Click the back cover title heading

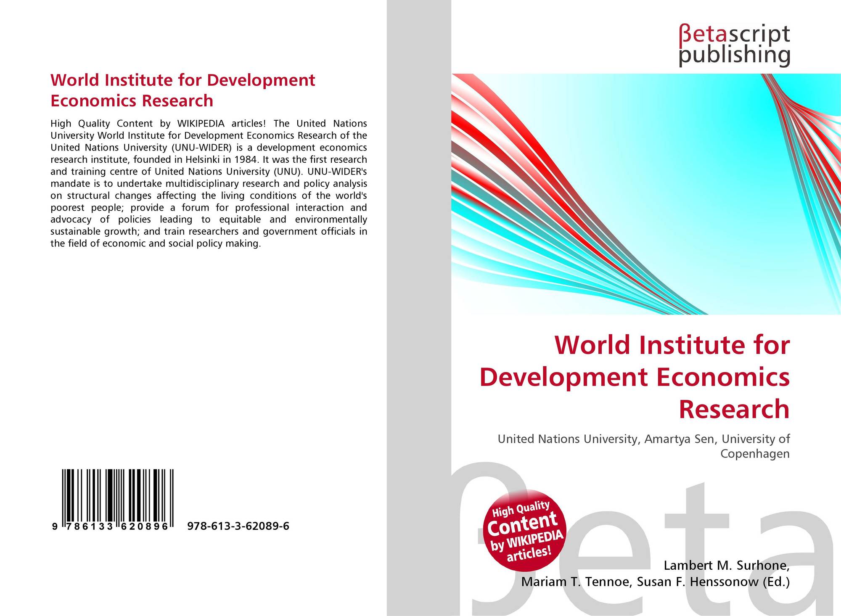(x=183, y=90)
